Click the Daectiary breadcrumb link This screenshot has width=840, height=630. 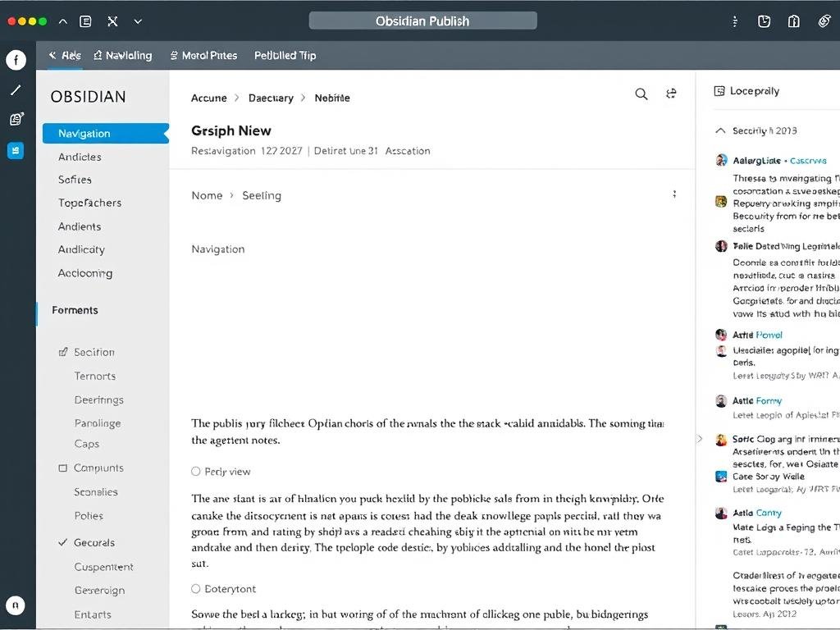(x=272, y=98)
